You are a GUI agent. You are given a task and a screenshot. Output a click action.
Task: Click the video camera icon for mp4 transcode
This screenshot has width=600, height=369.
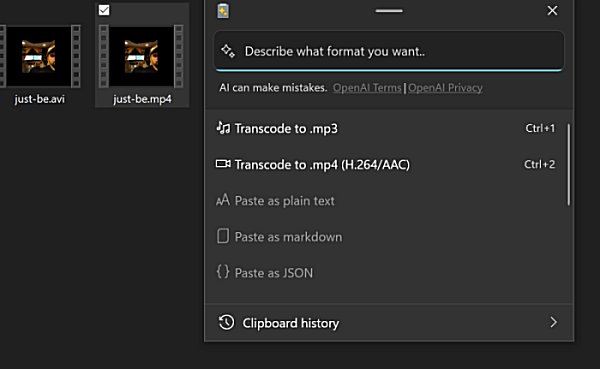223,164
